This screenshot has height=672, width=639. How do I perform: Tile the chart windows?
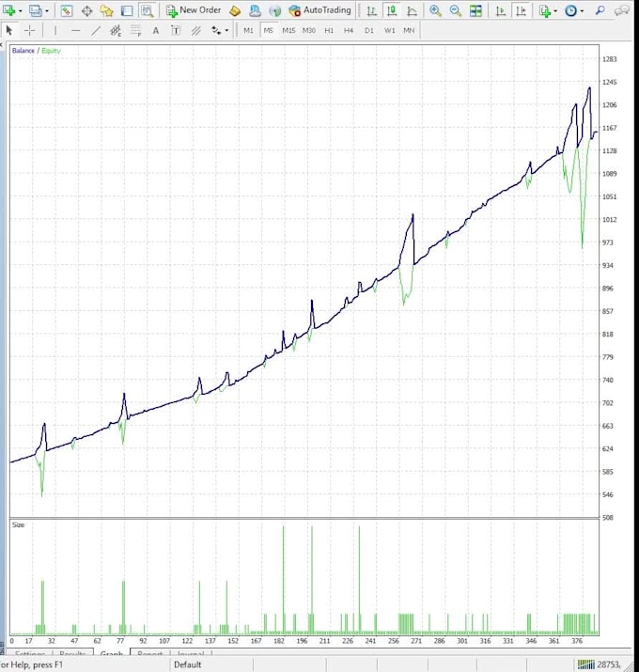475,10
